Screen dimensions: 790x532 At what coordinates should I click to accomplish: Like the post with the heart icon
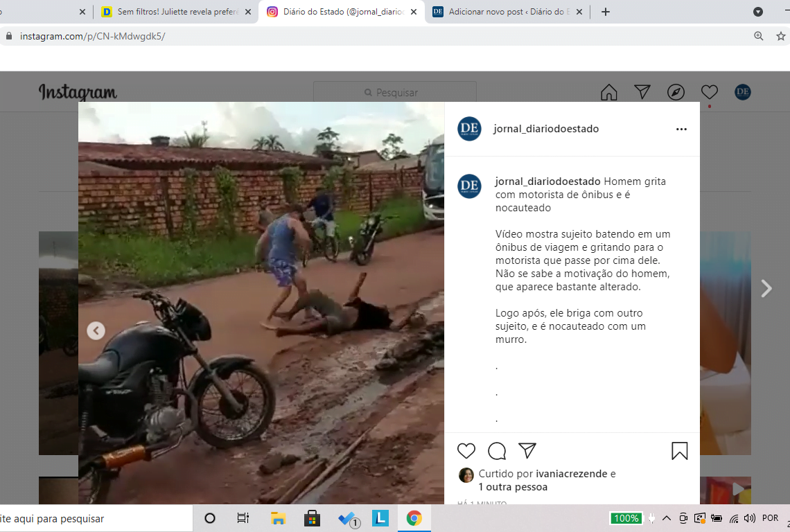(466, 451)
